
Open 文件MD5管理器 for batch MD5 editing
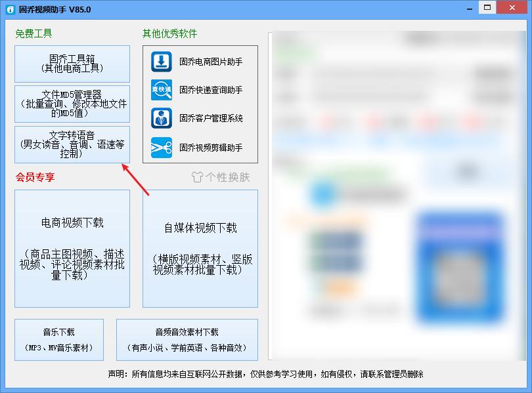click(72, 104)
